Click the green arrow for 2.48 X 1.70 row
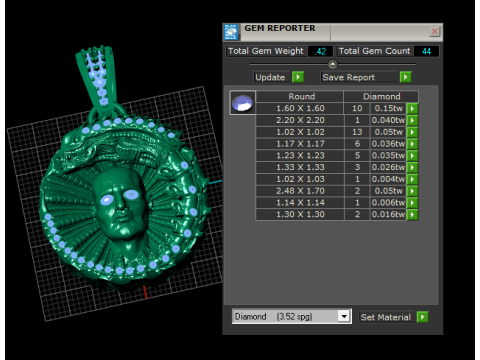This screenshot has height=360, width=480. click(x=412, y=191)
